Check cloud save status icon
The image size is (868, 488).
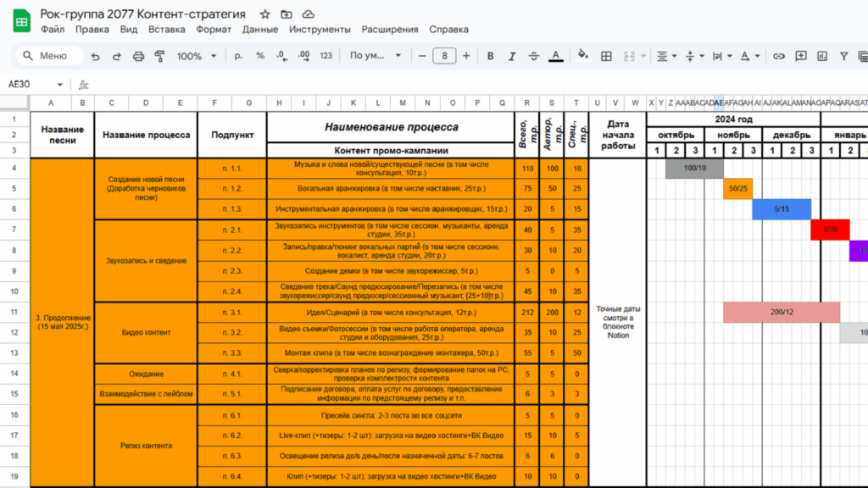tap(309, 14)
